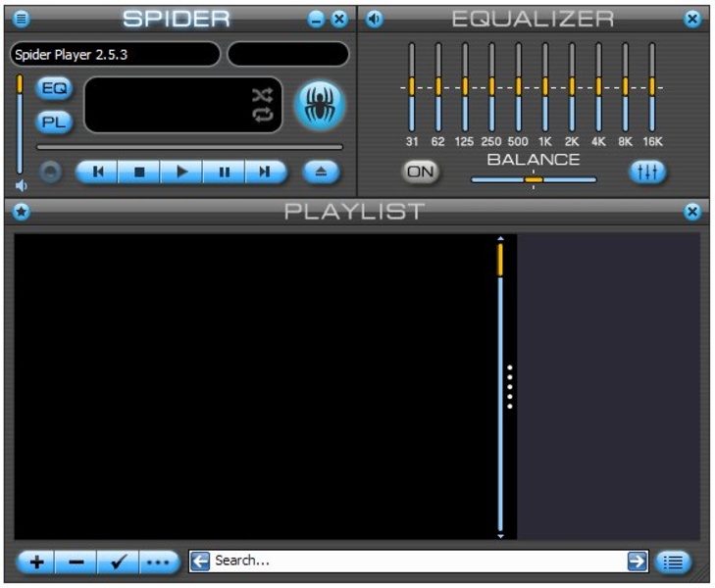This screenshot has width=715, height=588.
Task: Adjust the 500 Hz equalizer slider
Action: (x=519, y=87)
